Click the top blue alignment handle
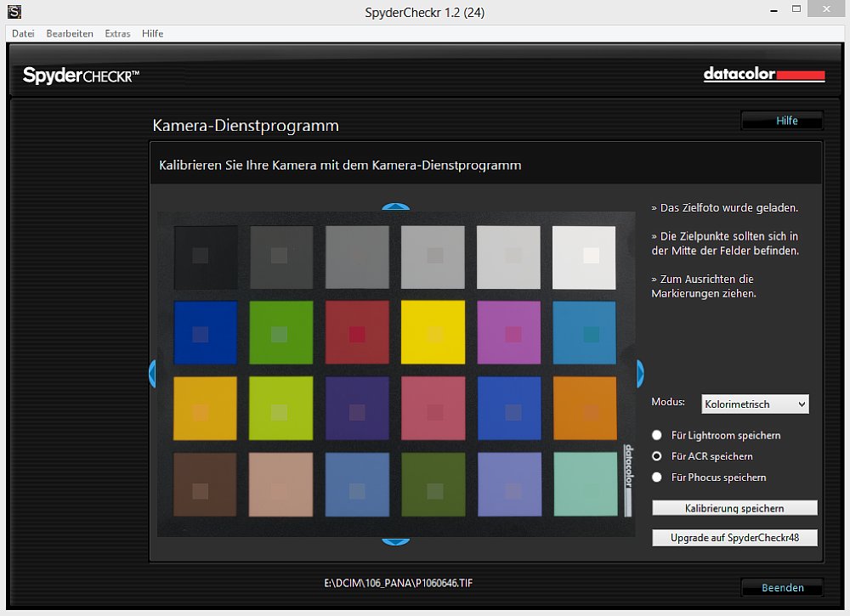 pyautogui.click(x=396, y=206)
